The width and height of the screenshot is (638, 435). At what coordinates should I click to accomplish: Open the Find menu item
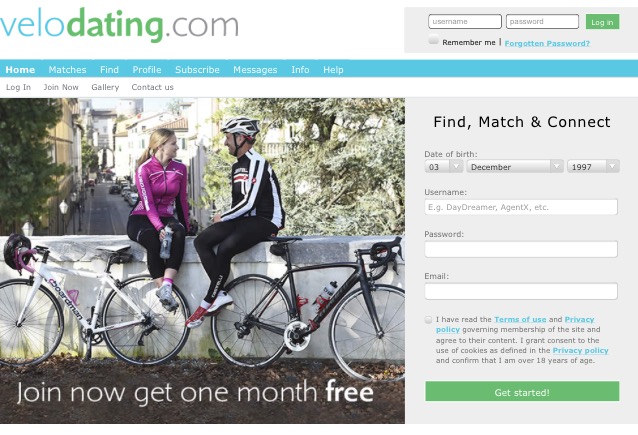pyautogui.click(x=109, y=70)
